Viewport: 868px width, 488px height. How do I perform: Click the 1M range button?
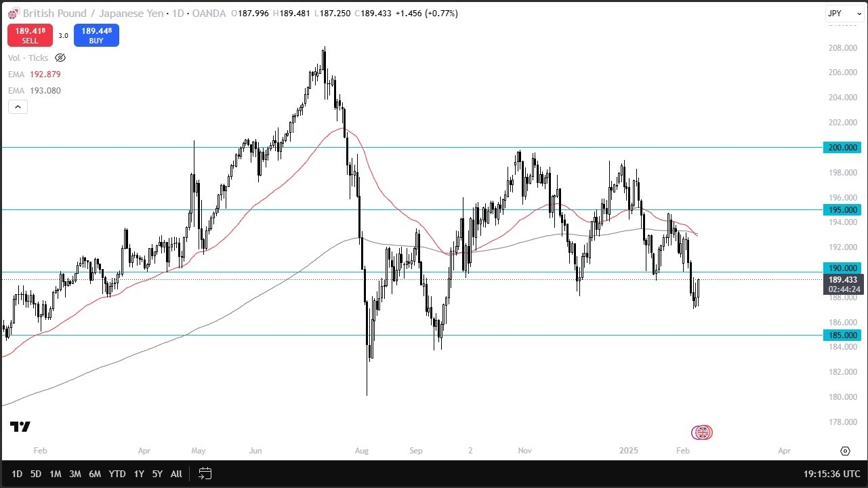pyautogui.click(x=55, y=474)
